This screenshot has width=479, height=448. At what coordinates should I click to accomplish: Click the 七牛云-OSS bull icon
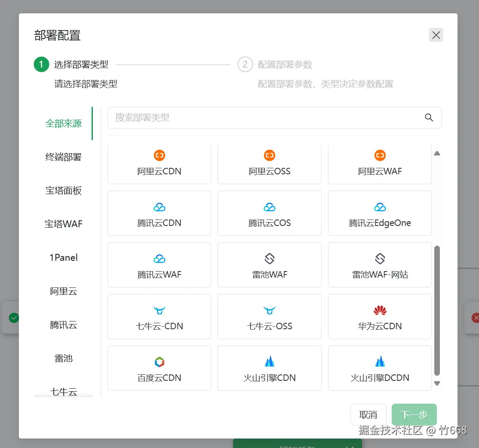tap(270, 310)
